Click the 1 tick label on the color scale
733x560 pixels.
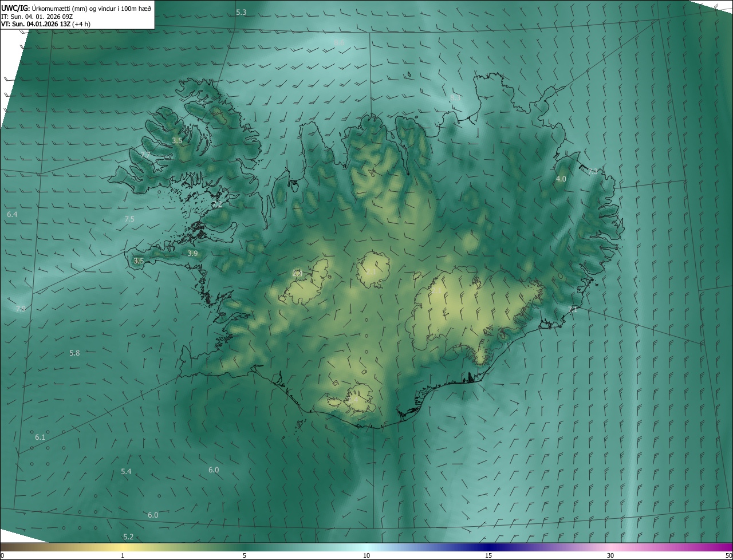click(x=123, y=556)
